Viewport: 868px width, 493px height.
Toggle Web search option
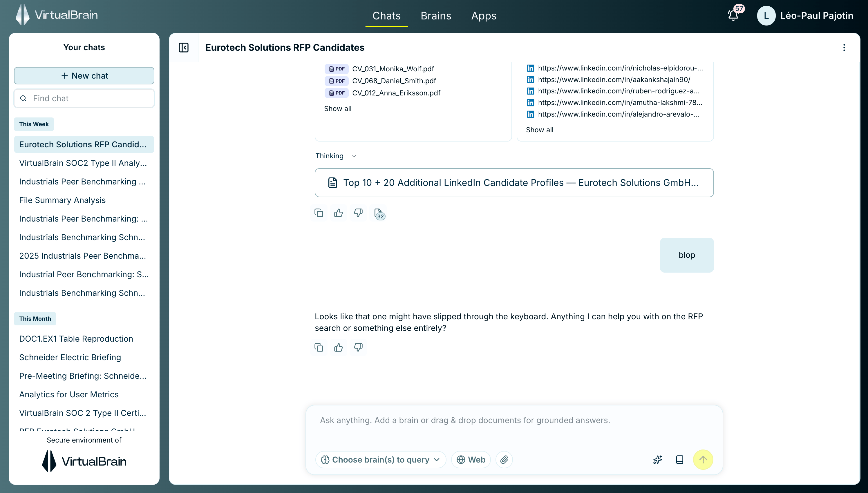(x=471, y=459)
